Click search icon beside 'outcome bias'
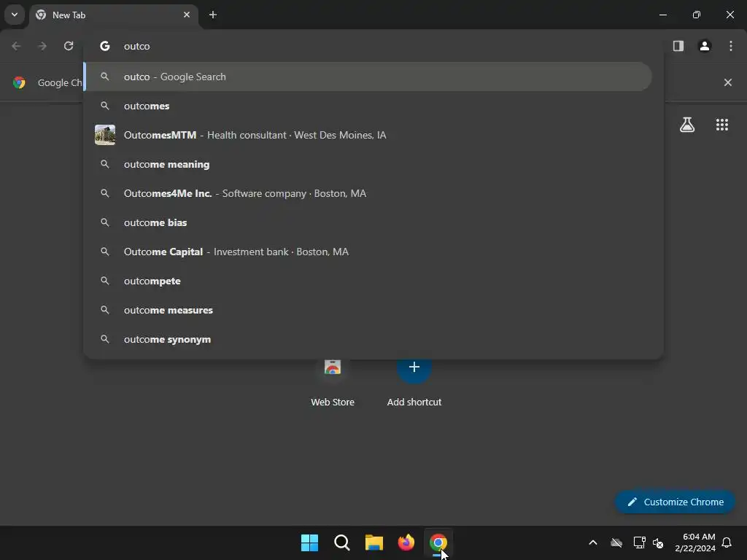Screen dimensions: 747x560 click(x=105, y=222)
